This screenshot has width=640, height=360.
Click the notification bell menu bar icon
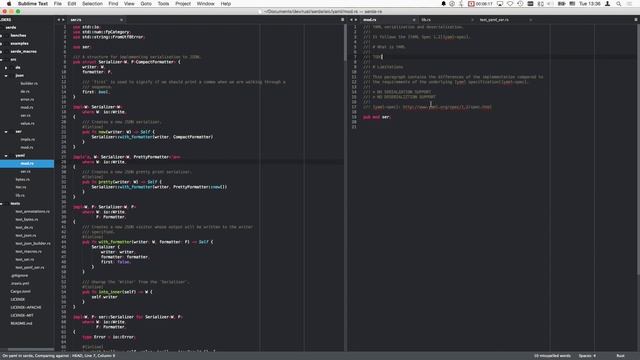coord(443,4)
